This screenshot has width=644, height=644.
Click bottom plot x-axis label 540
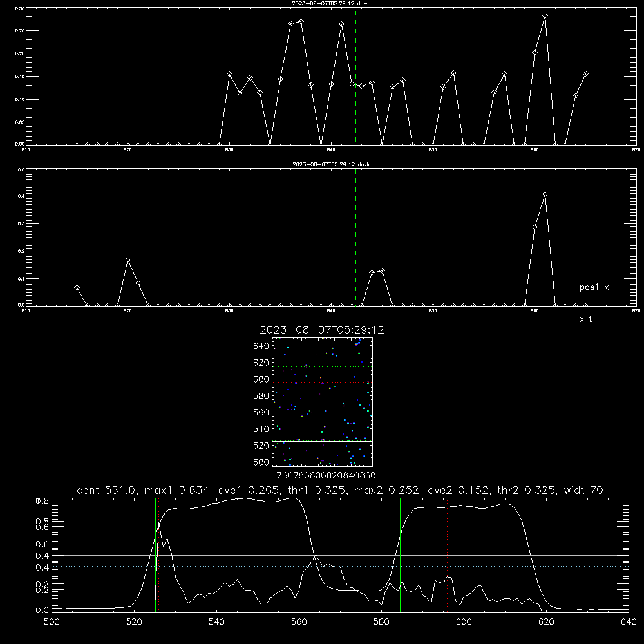(216, 622)
